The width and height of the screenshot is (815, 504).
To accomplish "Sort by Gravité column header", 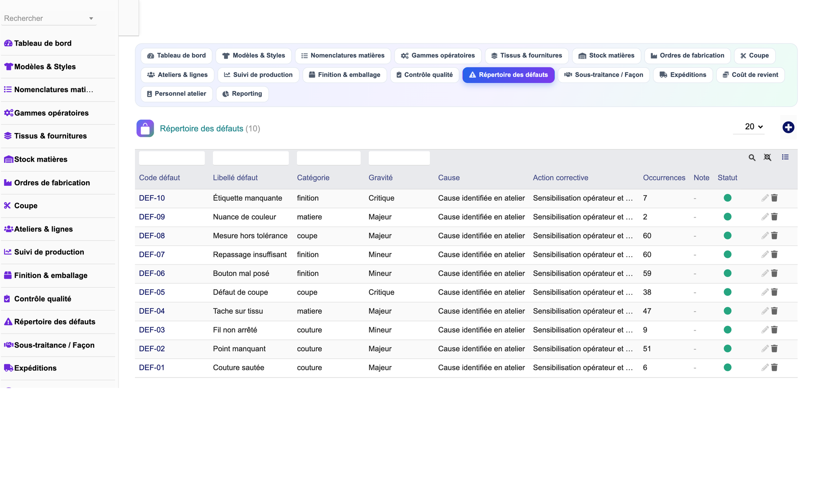I will 380,178.
